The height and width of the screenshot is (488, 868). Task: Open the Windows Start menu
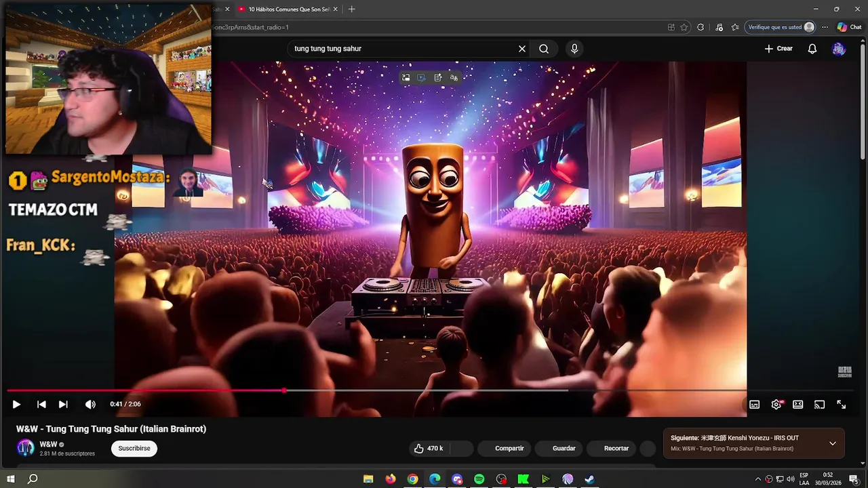coord(11,479)
